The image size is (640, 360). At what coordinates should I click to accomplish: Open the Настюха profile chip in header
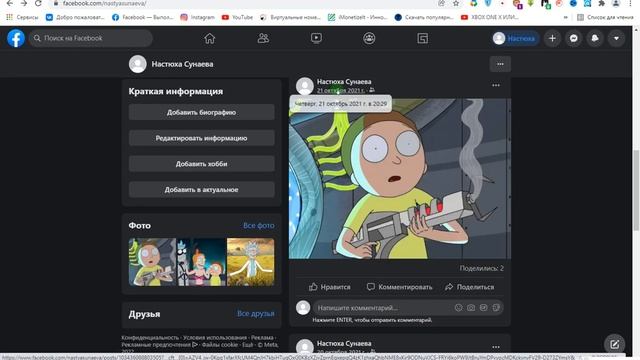(x=515, y=38)
